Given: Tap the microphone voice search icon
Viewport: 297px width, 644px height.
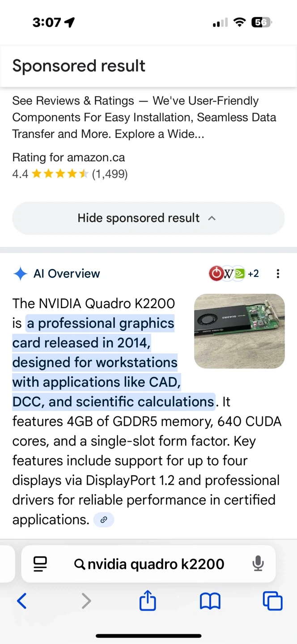Looking at the screenshot, I should tap(258, 563).
